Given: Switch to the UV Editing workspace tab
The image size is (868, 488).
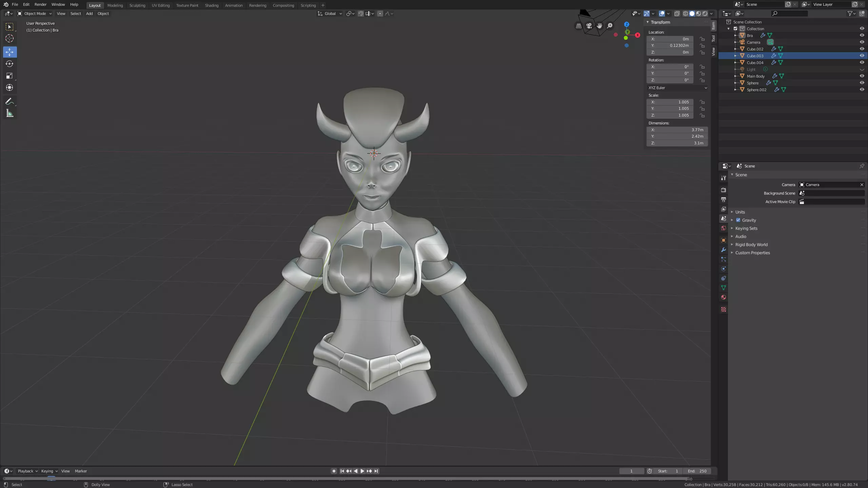Looking at the screenshot, I should point(160,5).
